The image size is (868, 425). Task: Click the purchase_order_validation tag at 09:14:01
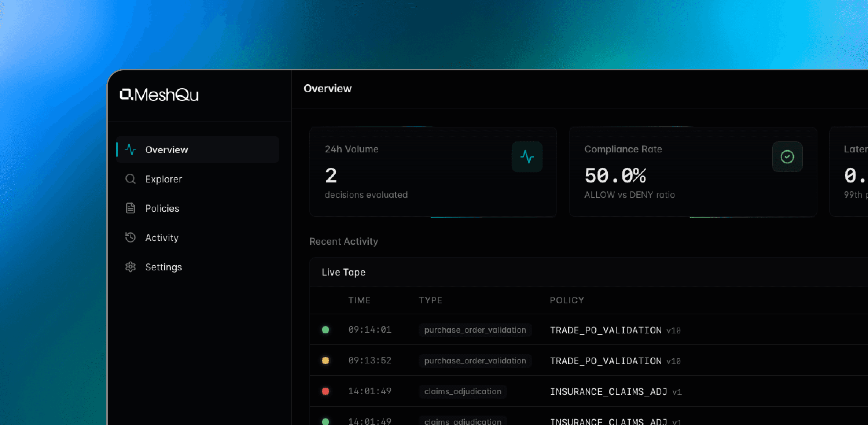[475, 330]
